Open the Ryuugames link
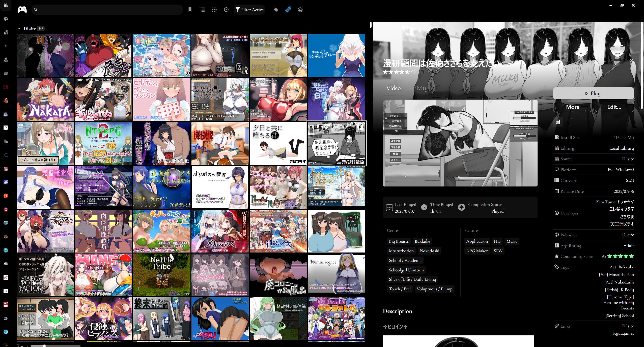 tap(623, 333)
